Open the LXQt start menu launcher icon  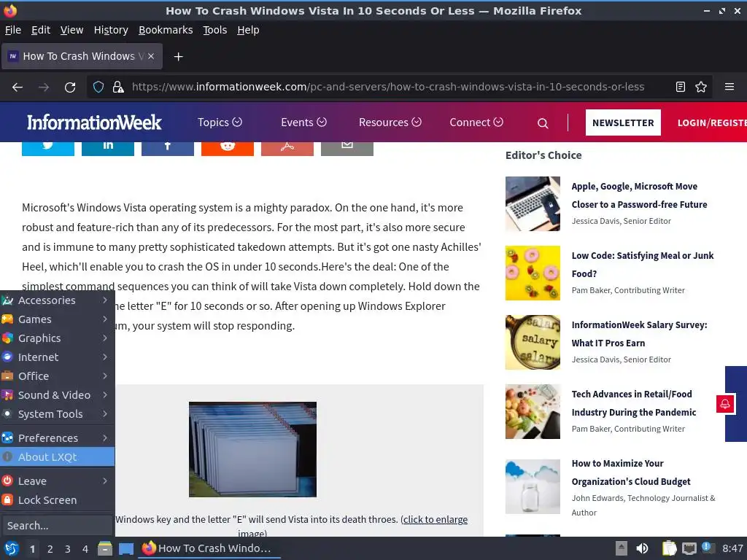(12, 548)
